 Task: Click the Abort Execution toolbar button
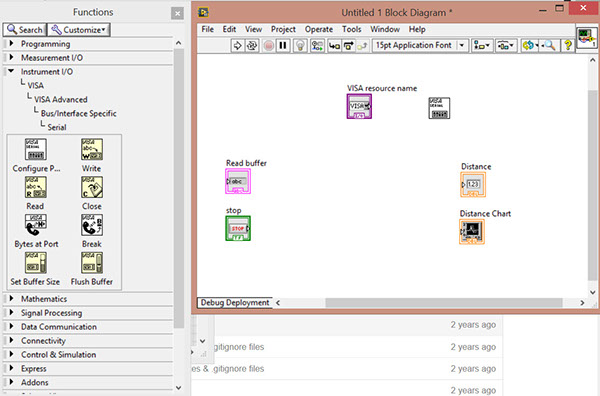pos(269,46)
